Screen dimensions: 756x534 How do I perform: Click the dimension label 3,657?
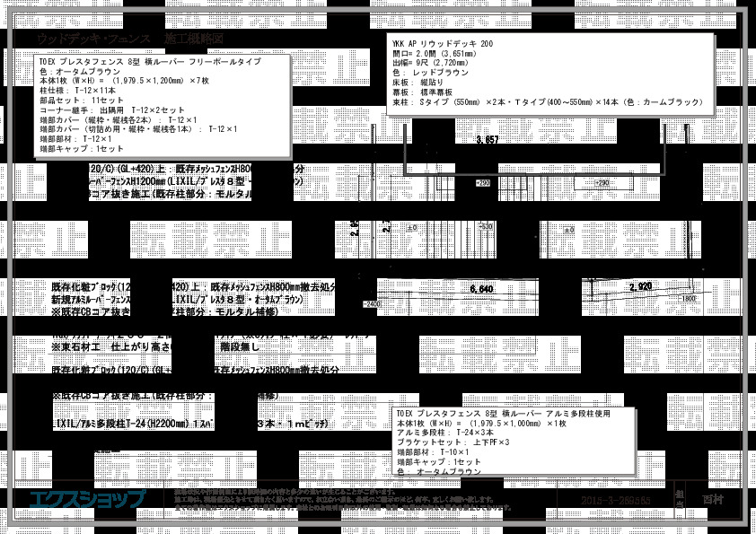coord(485,141)
